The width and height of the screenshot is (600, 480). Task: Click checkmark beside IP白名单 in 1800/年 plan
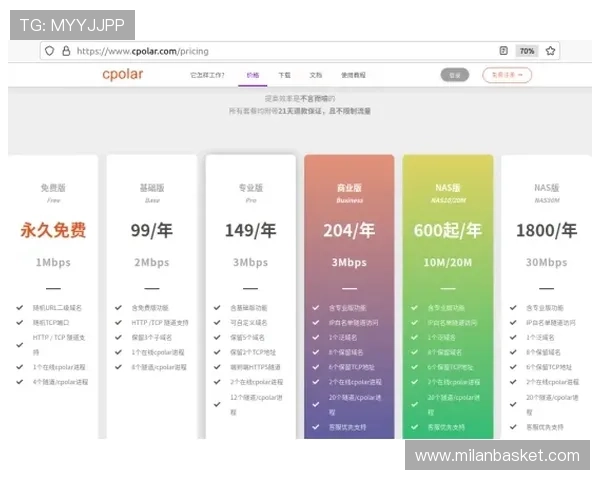pyautogui.click(x=513, y=322)
